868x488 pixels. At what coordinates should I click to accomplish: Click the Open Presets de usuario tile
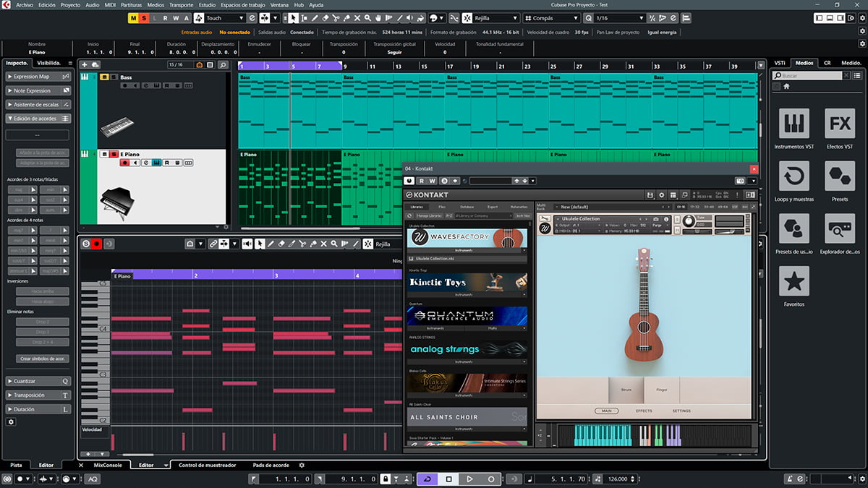point(794,228)
